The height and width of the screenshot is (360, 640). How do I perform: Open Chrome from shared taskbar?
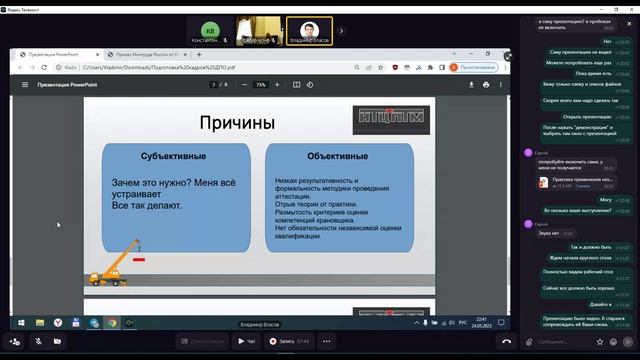click(x=112, y=323)
